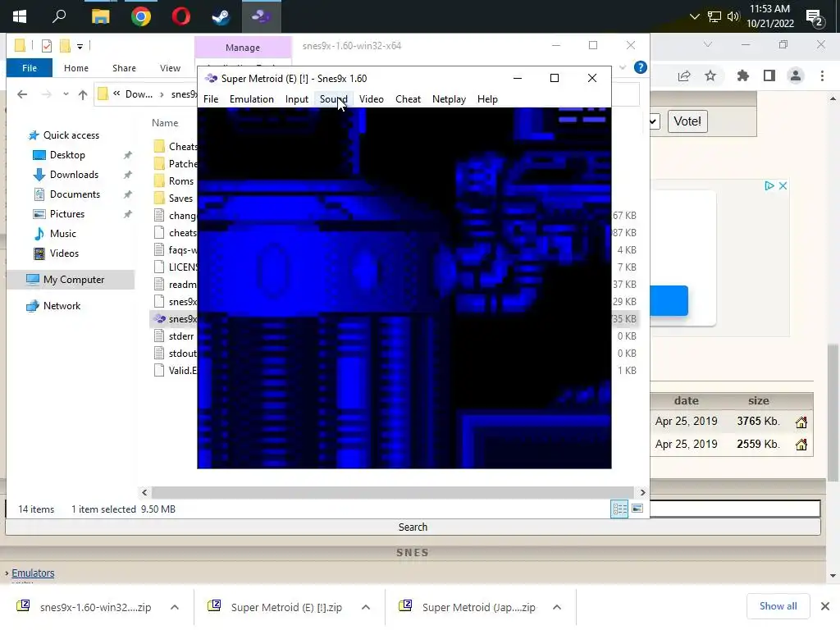This screenshot has height=630, width=840.
Task: Open the Video menu in Snes9x
Action: coord(372,99)
